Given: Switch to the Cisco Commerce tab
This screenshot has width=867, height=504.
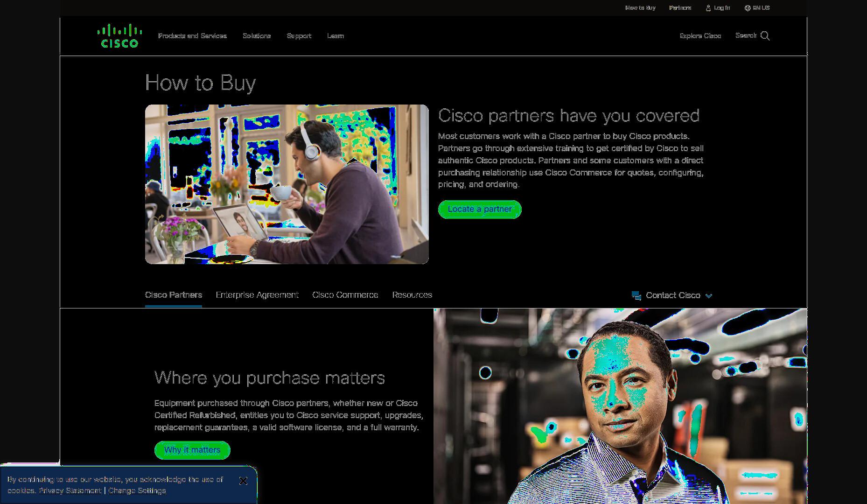Looking at the screenshot, I should [345, 295].
